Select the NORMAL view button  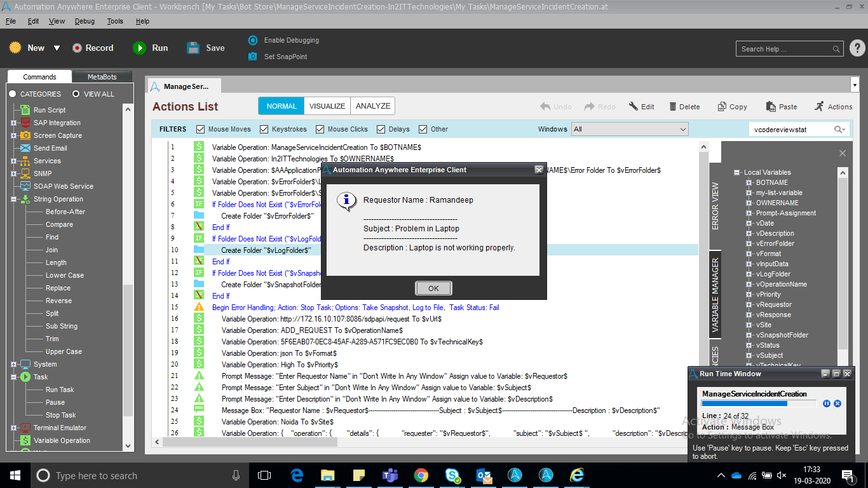281,106
